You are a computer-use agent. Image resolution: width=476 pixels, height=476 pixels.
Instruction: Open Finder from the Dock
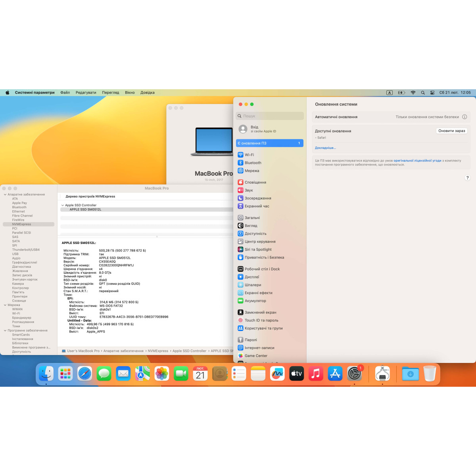point(46,374)
